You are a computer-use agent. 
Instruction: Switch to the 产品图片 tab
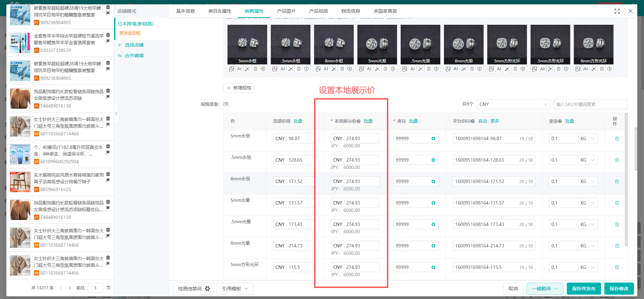tap(286, 11)
